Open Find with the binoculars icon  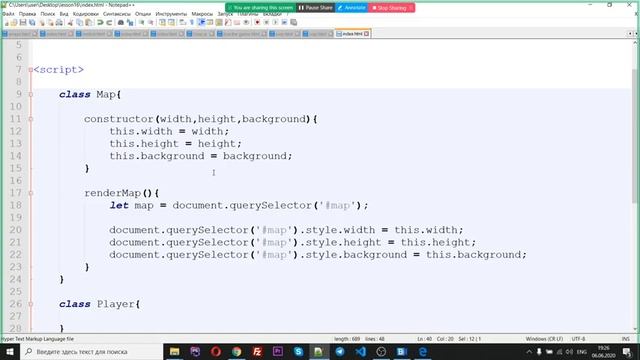click(121, 22)
